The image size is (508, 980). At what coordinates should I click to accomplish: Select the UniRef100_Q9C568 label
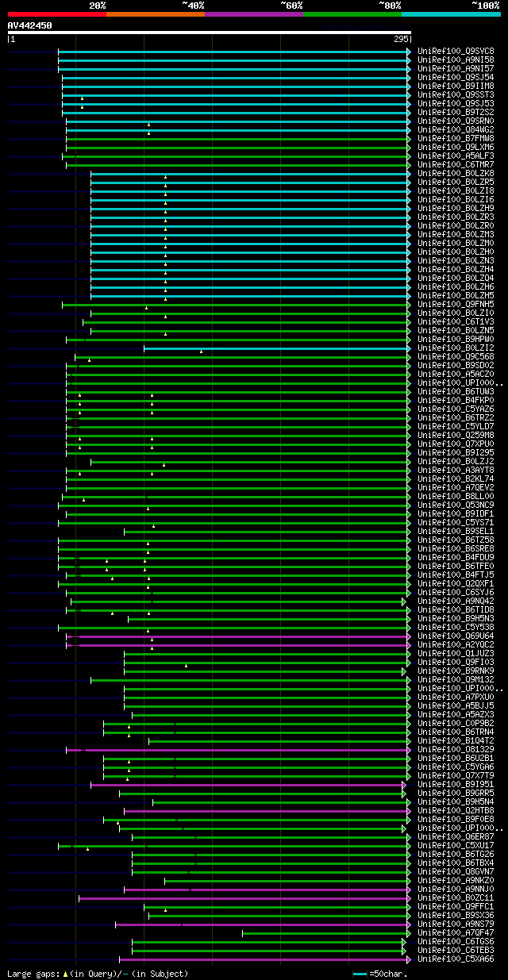tap(456, 356)
